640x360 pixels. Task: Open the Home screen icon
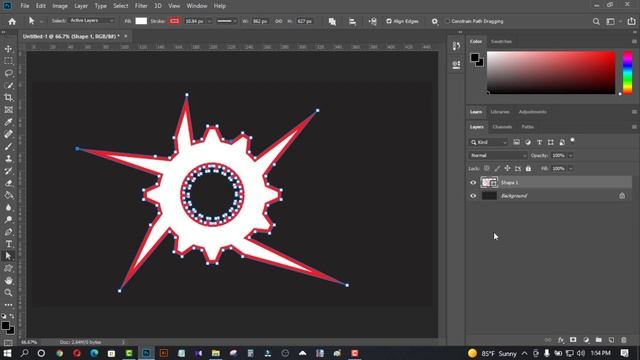pyautogui.click(x=12, y=21)
